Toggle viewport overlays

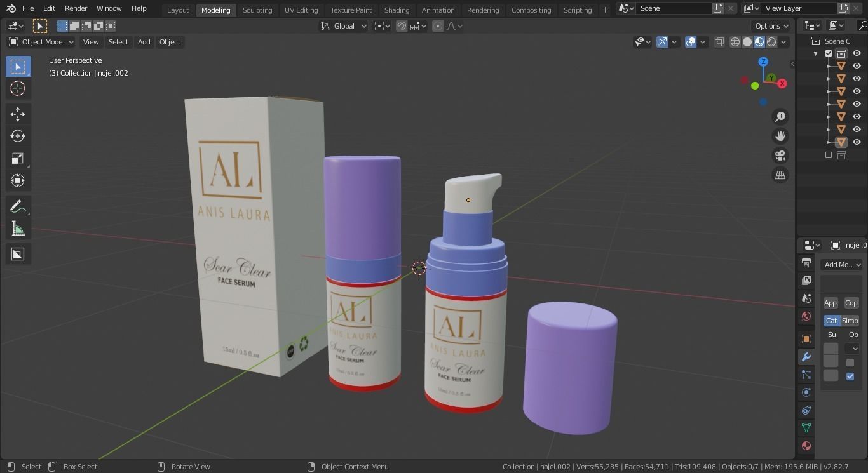[691, 42]
